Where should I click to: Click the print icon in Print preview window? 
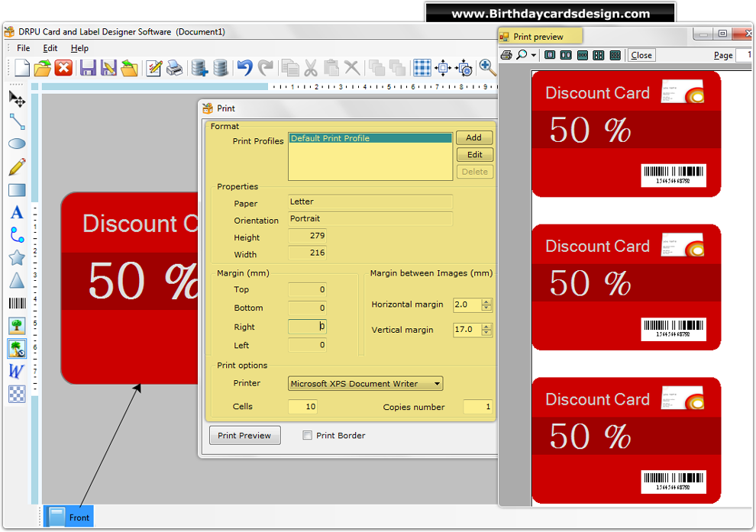click(x=506, y=55)
